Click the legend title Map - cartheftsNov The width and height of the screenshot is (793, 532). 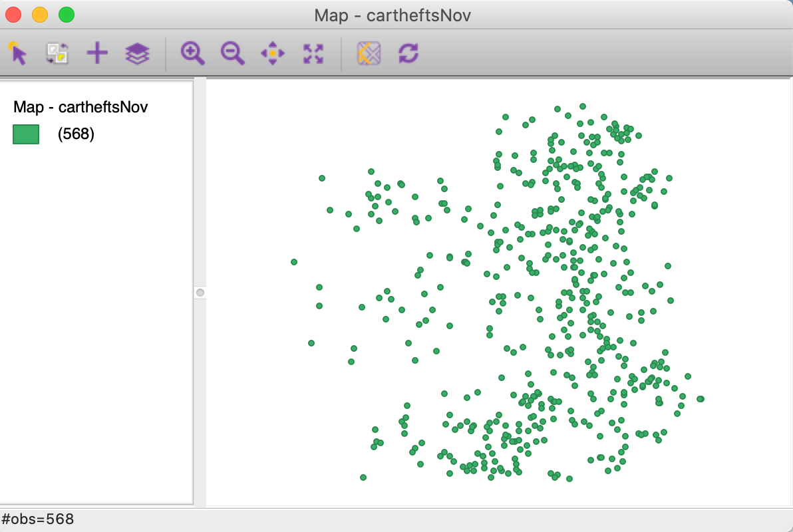[x=80, y=107]
